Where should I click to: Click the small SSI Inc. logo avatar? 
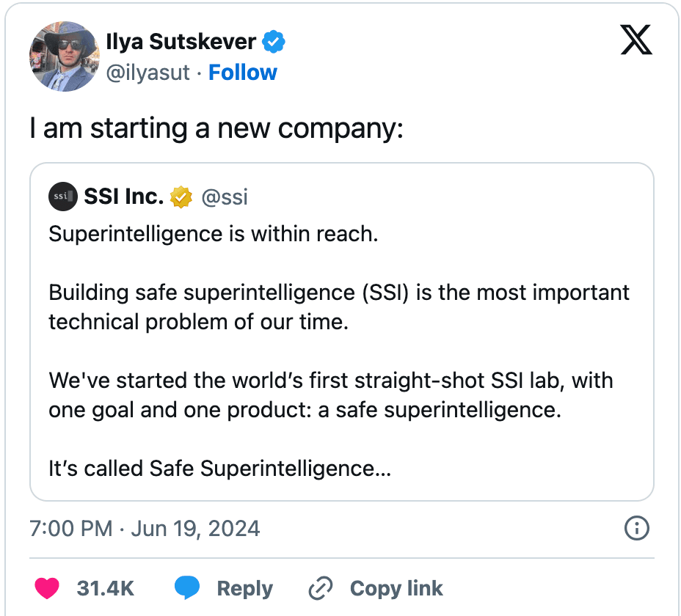tap(62, 197)
